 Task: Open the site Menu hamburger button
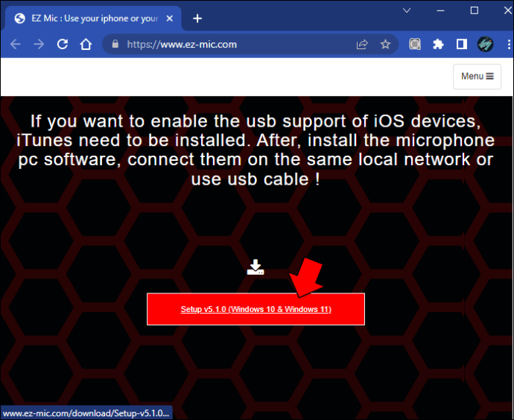tap(477, 77)
